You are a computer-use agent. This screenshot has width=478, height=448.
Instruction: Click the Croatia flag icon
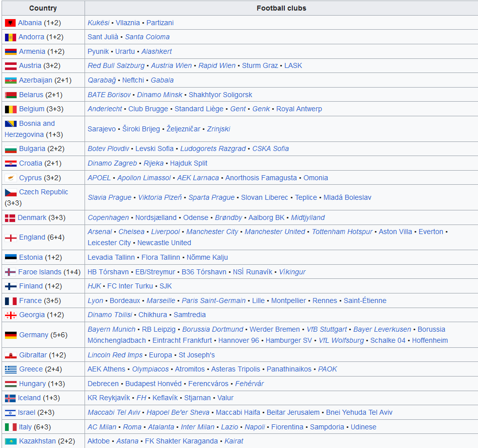[x=11, y=164]
